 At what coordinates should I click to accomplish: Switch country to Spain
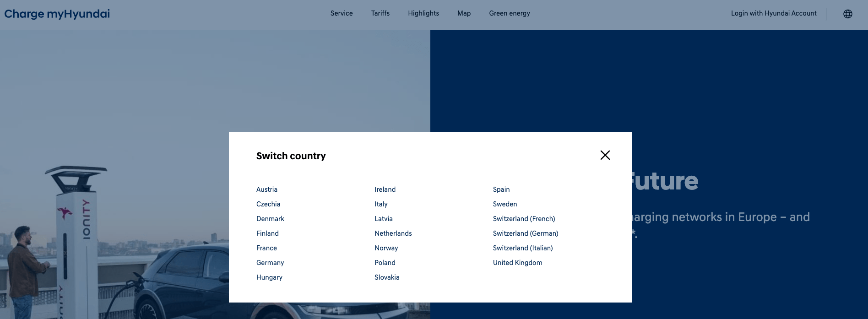point(501,189)
